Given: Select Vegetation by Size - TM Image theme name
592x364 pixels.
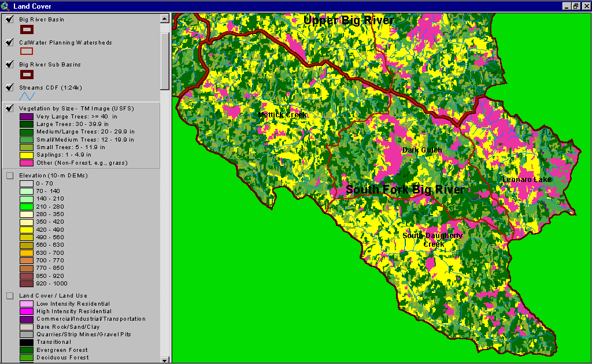Looking at the screenshot, I should tap(77, 109).
